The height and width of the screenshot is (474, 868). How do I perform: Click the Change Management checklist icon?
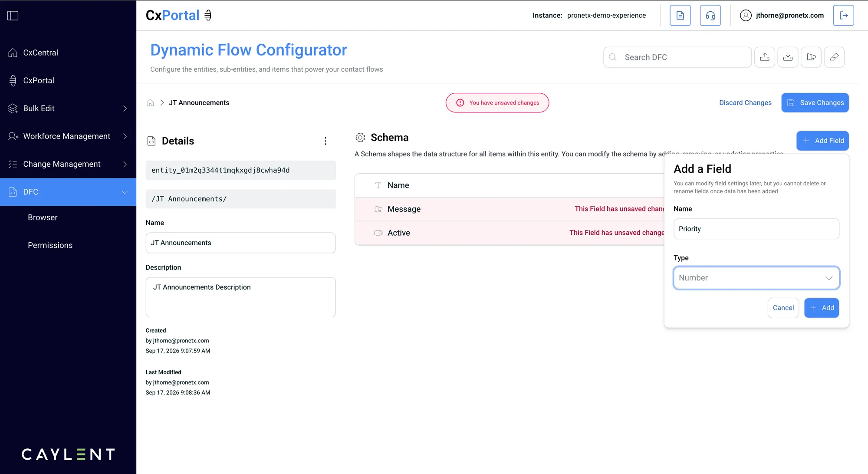[13, 164]
